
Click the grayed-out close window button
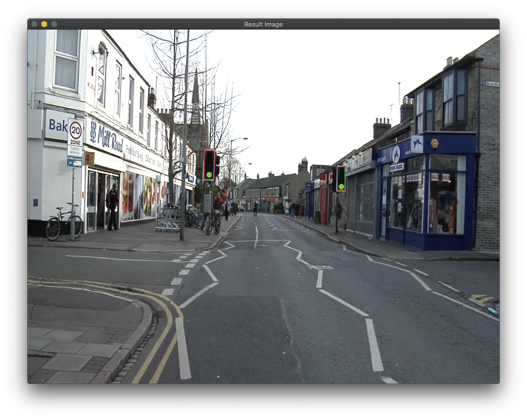point(34,24)
